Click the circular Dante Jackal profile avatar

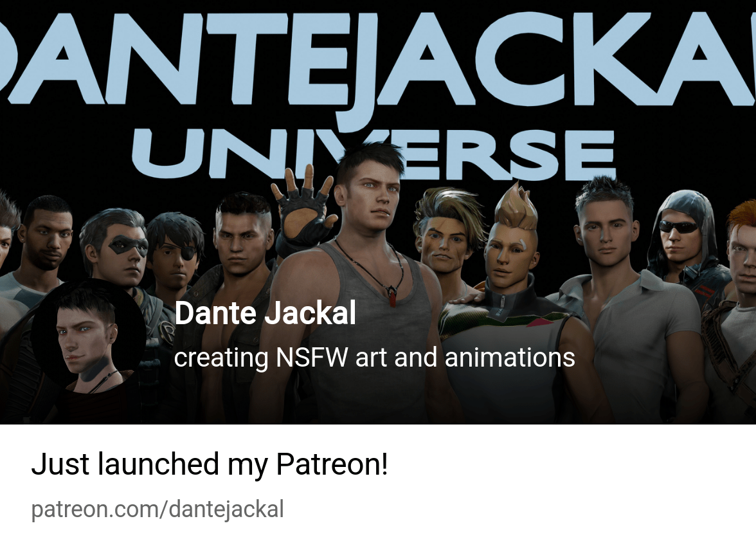point(89,336)
